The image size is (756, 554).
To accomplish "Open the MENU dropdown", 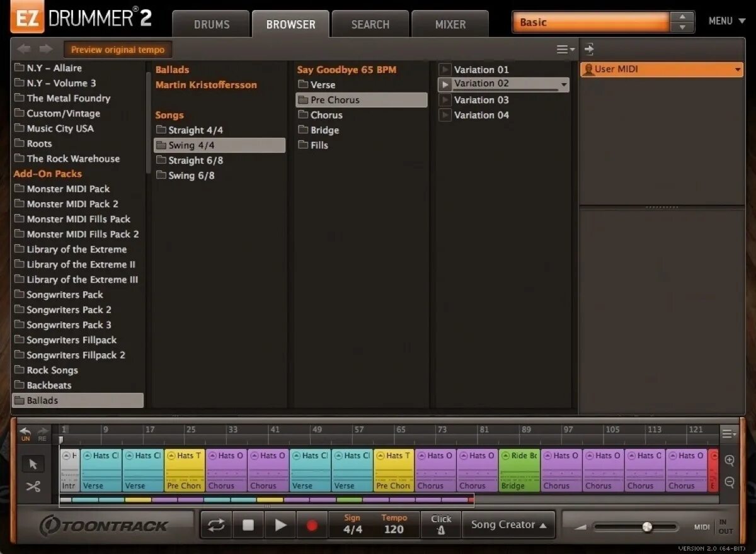I will pyautogui.click(x=726, y=21).
